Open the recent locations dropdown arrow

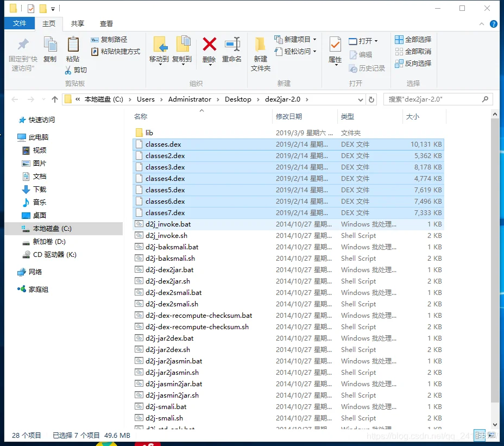(x=43, y=99)
